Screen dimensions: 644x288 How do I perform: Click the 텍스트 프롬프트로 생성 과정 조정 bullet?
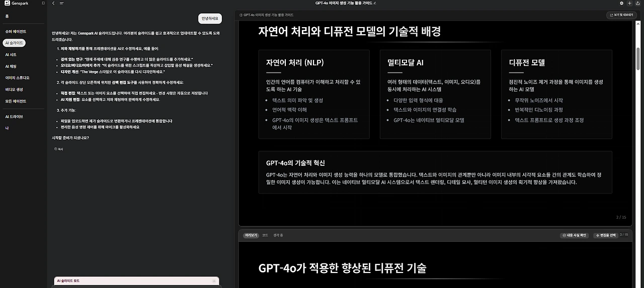pos(549,120)
